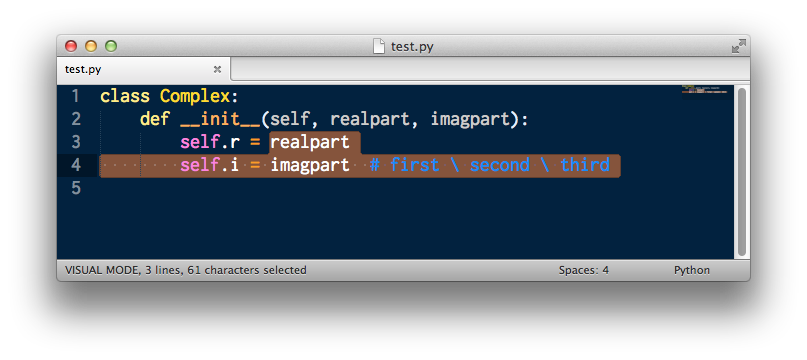Open the Python syntax selector
This screenshot has width=807, height=360.
(x=692, y=270)
